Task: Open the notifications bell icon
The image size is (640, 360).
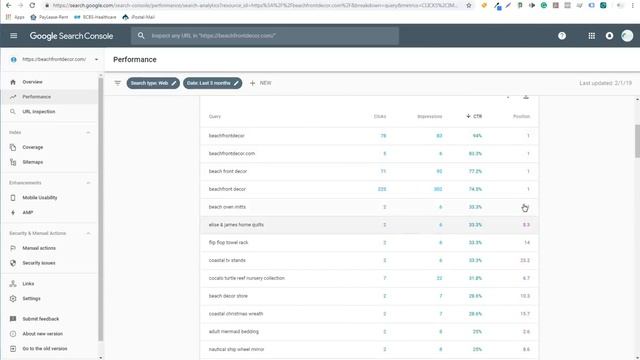Action: [609, 36]
